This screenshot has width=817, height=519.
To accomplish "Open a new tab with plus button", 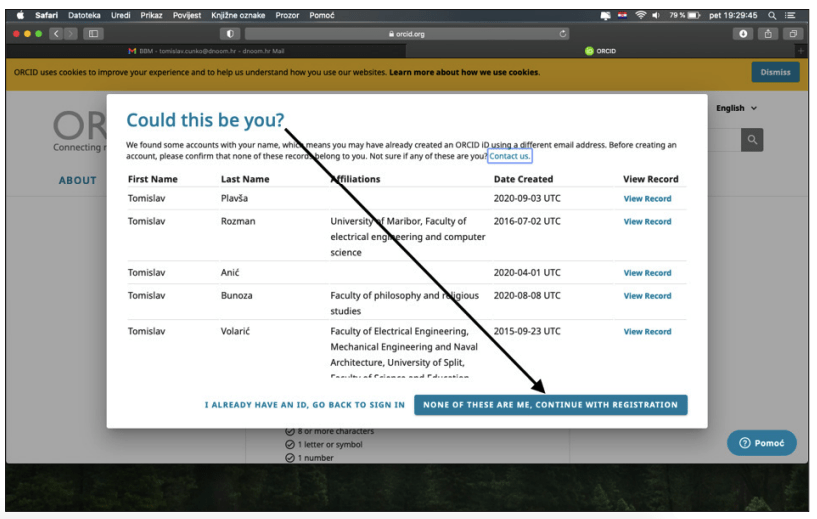I will 801,51.
